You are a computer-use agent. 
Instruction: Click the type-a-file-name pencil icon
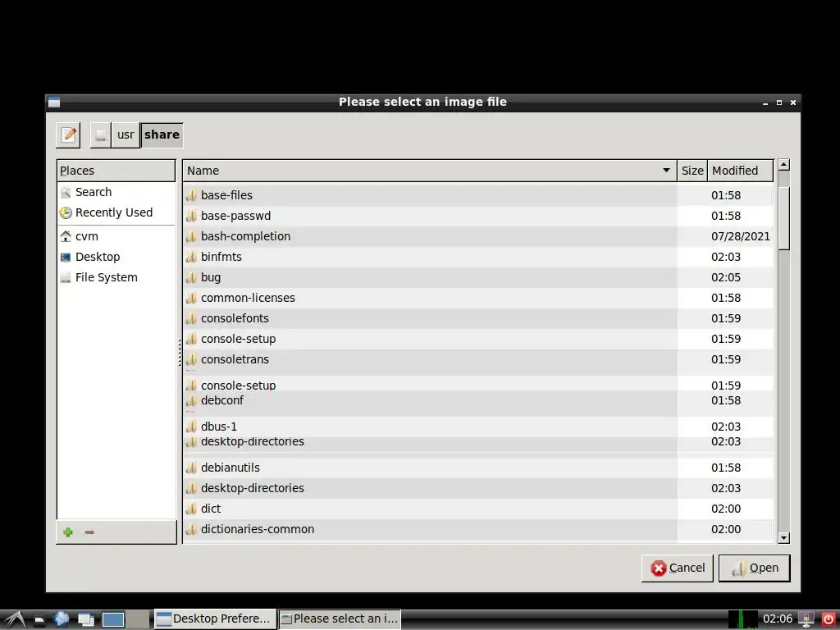click(x=68, y=135)
